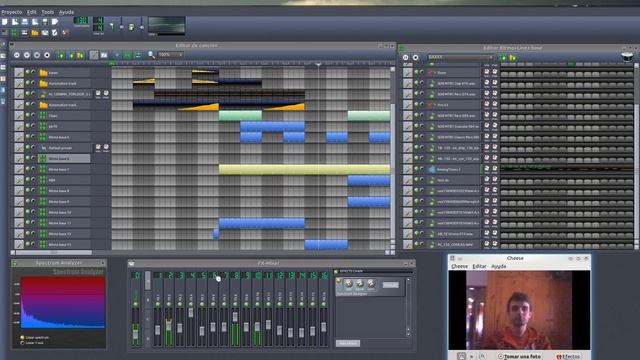
Task: Add a sample track to song
Action: click(71, 55)
